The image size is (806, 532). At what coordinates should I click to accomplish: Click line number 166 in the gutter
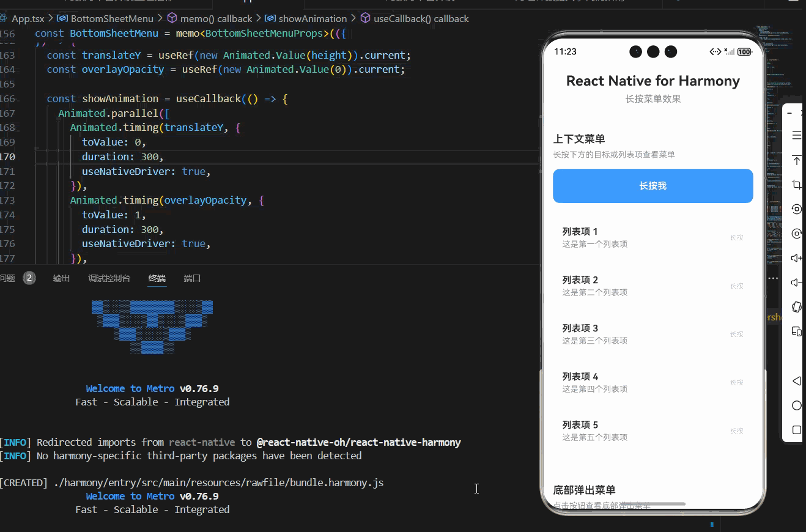click(x=7, y=98)
